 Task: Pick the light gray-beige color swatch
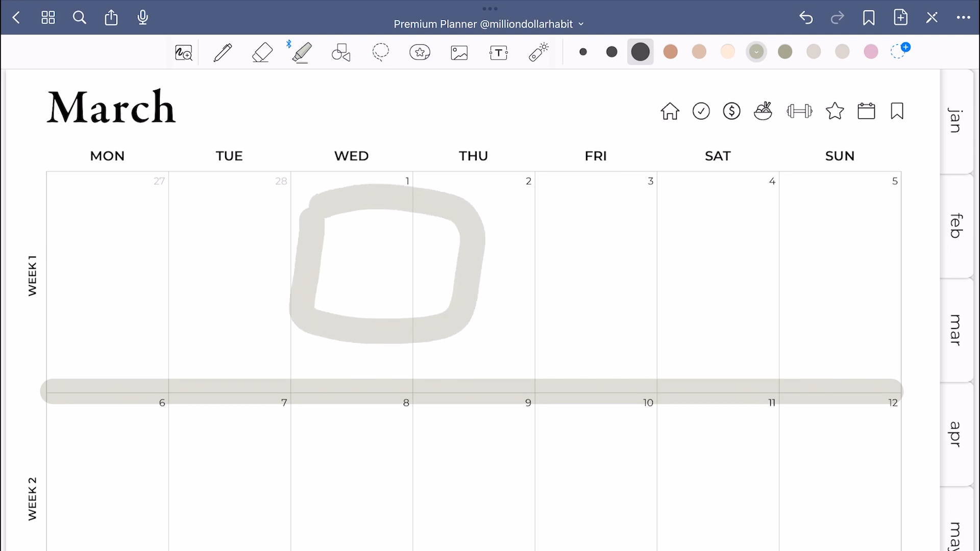point(814,52)
